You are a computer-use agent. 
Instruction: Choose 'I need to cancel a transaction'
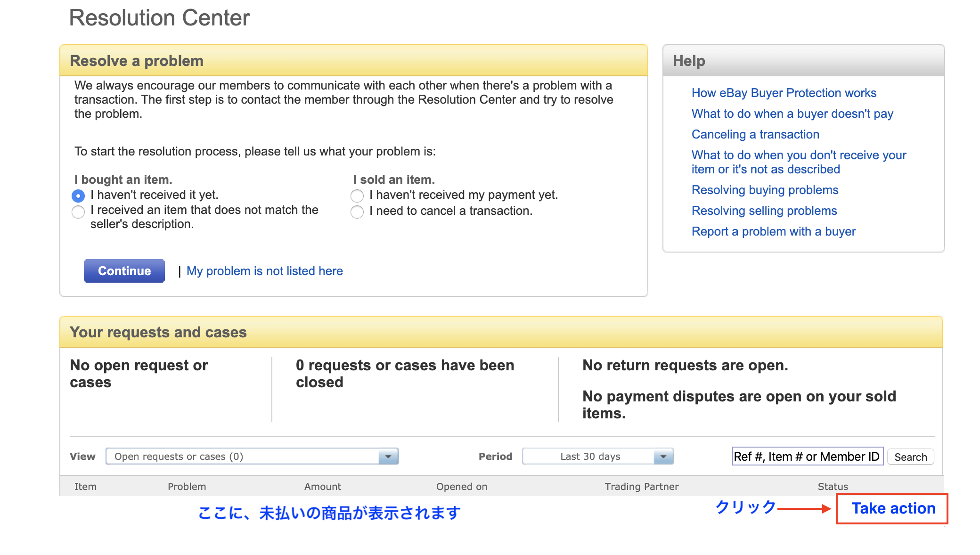coord(357,212)
